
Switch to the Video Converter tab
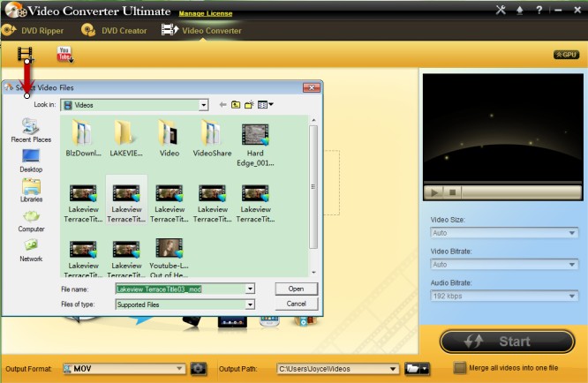click(201, 30)
